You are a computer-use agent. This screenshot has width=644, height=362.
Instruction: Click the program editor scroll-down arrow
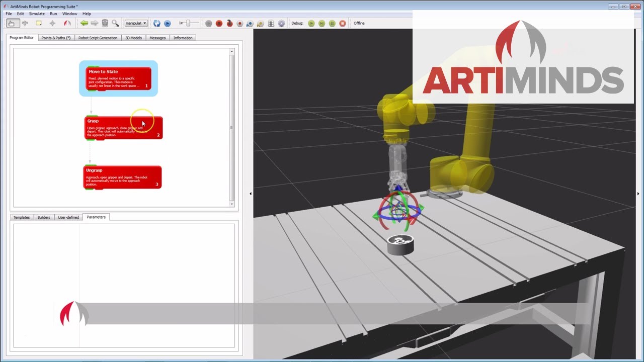click(x=232, y=204)
